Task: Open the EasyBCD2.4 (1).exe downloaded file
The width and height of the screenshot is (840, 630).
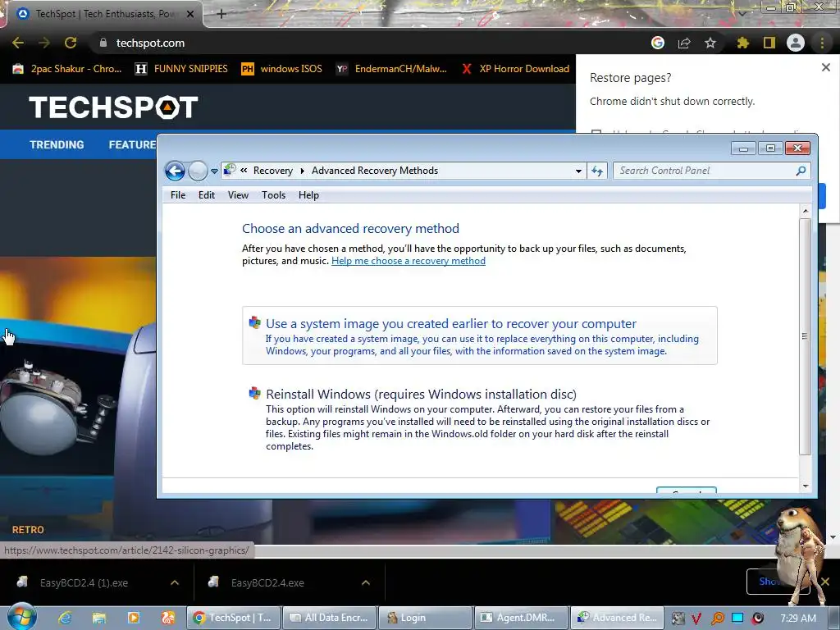Action: pyautogui.click(x=84, y=583)
